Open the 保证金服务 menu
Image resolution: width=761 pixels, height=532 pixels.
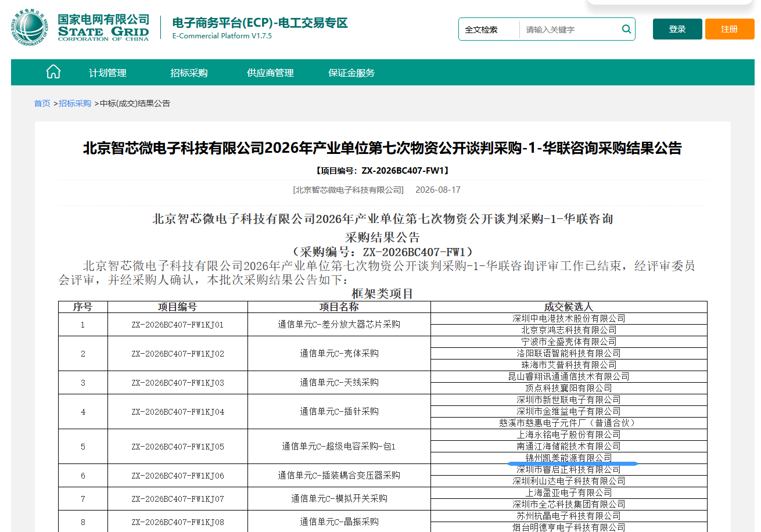[x=351, y=73]
